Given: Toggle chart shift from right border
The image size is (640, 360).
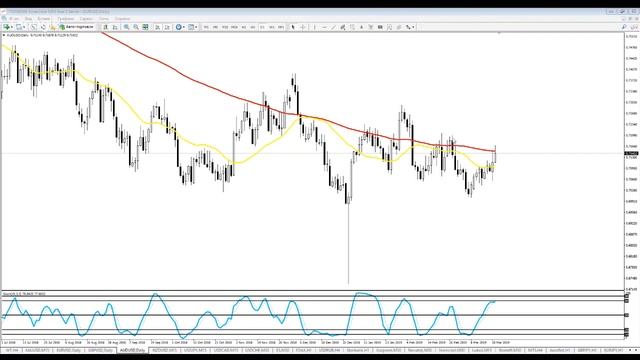Looking at the screenshot, I should 167,27.
